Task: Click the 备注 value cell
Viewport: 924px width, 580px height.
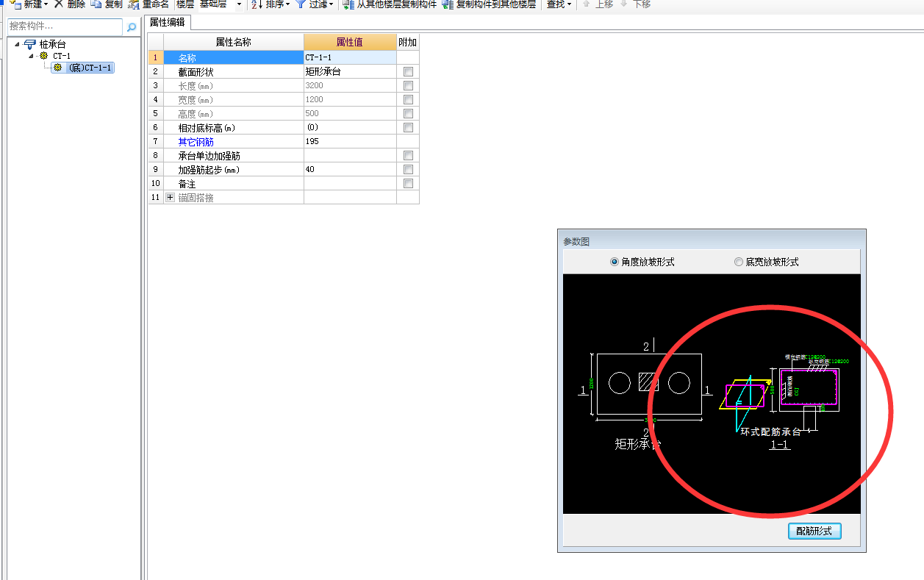Action: [350, 183]
